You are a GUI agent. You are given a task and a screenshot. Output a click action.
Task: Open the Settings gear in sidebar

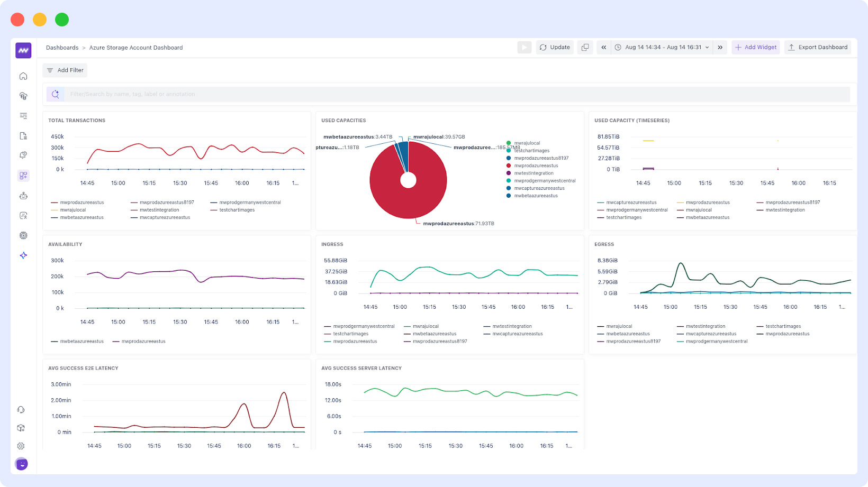[21, 446]
